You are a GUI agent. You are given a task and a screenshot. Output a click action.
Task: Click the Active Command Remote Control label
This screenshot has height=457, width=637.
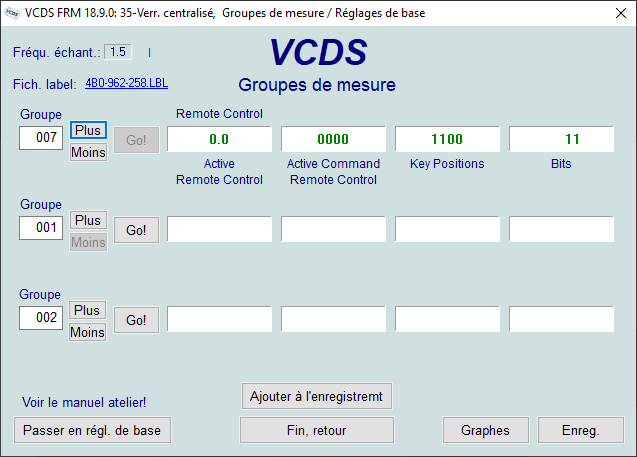tap(334, 171)
